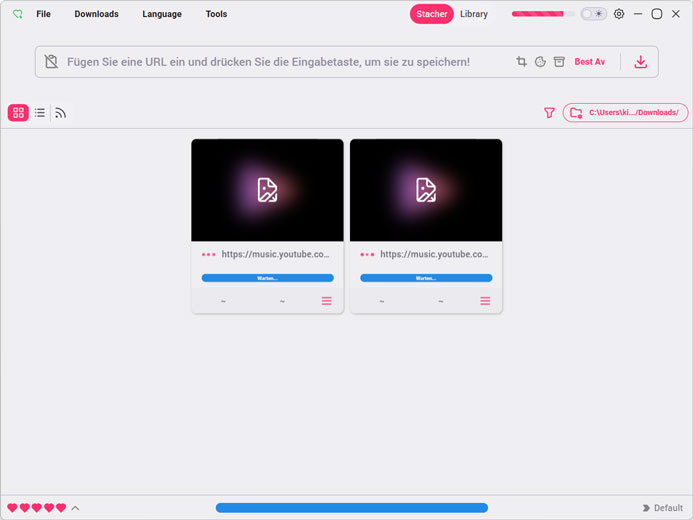
Task: Open hamburger menu on first download card
Action: pos(326,301)
